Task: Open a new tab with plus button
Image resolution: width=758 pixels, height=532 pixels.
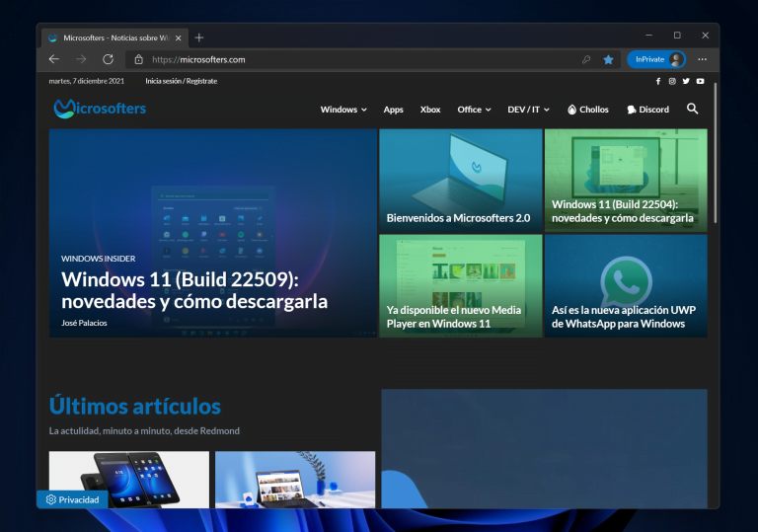Action: pos(199,38)
